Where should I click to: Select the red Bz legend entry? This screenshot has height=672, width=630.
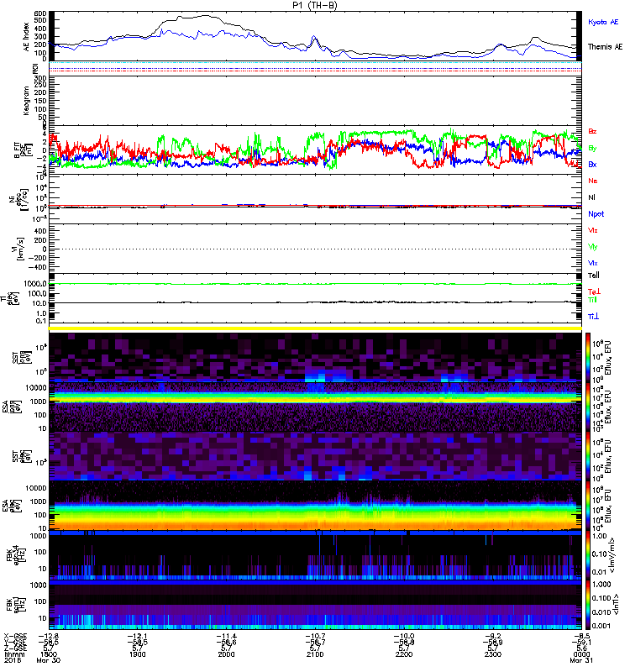[592, 131]
